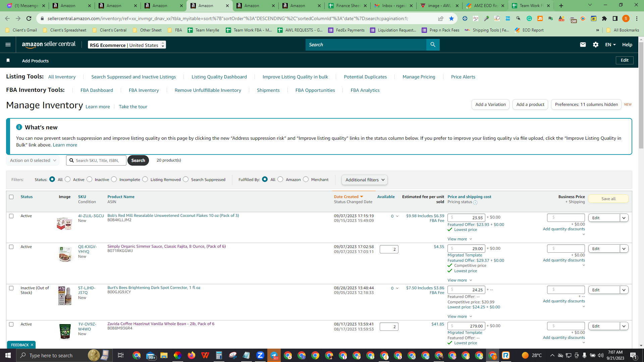The height and width of the screenshot is (362, 644).
Task: Filter by Fulfilled By Amazon
Action: click(x=280, y=179)
